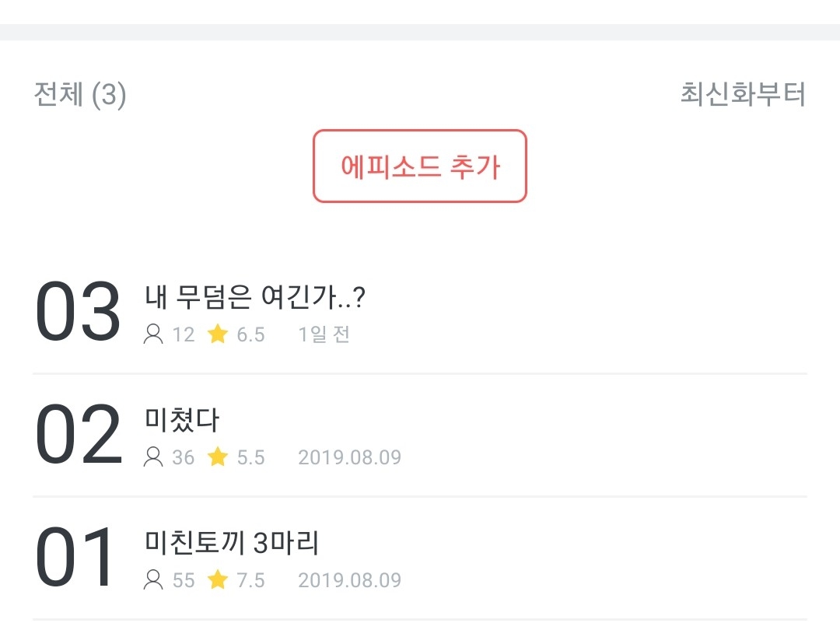Click the view count 55

click(x=184, y=580)
